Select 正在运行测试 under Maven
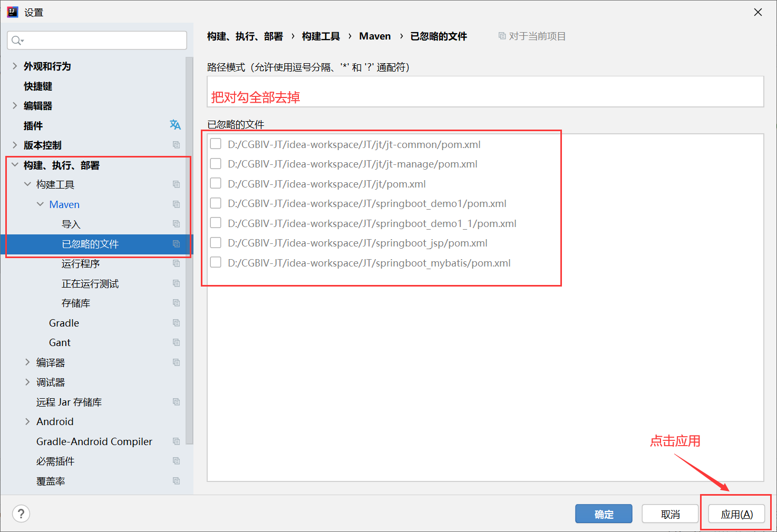This screenshot has height=532, width=777. point(90,283)
